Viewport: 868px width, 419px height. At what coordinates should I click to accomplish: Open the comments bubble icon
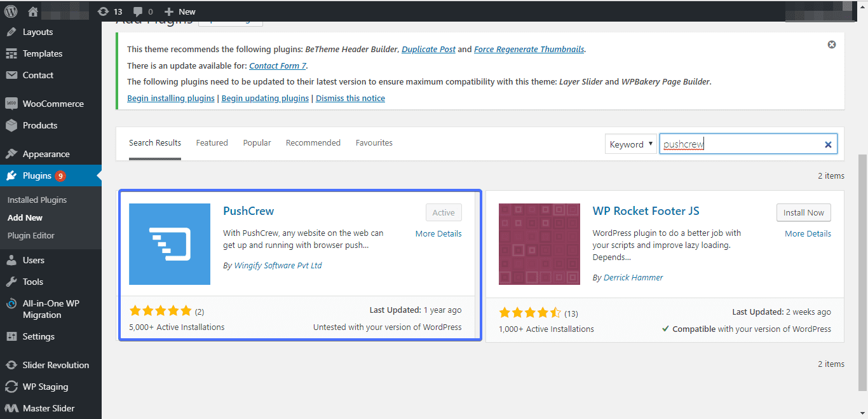pos(137,11)
